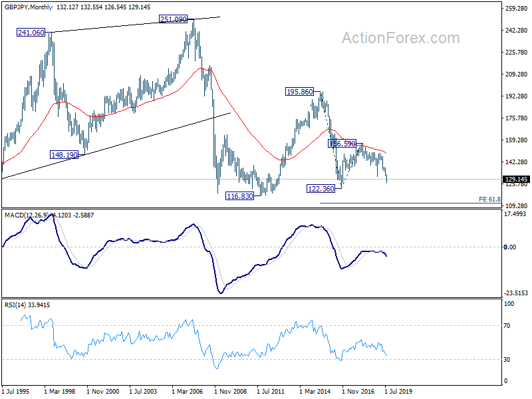The image size is (532, 399).
Task: Click the 225.780 price axis value
Action: click(x=516, y=53)
